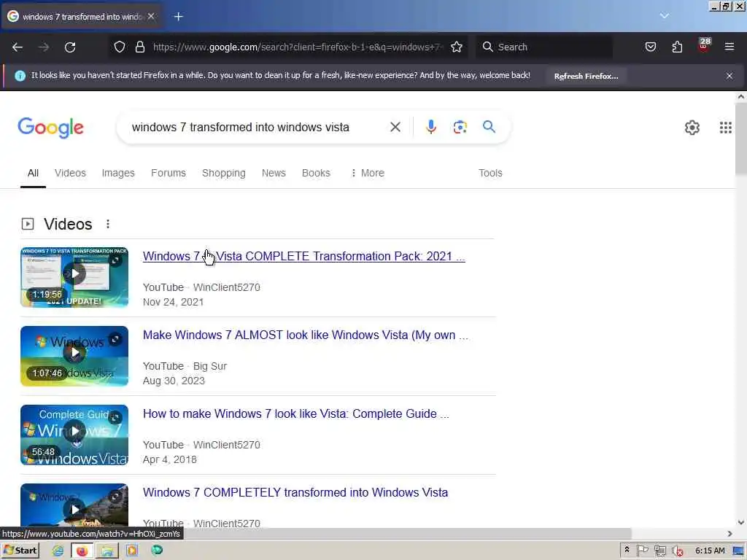Click the vertical scrollbar down arrow

(x=741, y=522)
